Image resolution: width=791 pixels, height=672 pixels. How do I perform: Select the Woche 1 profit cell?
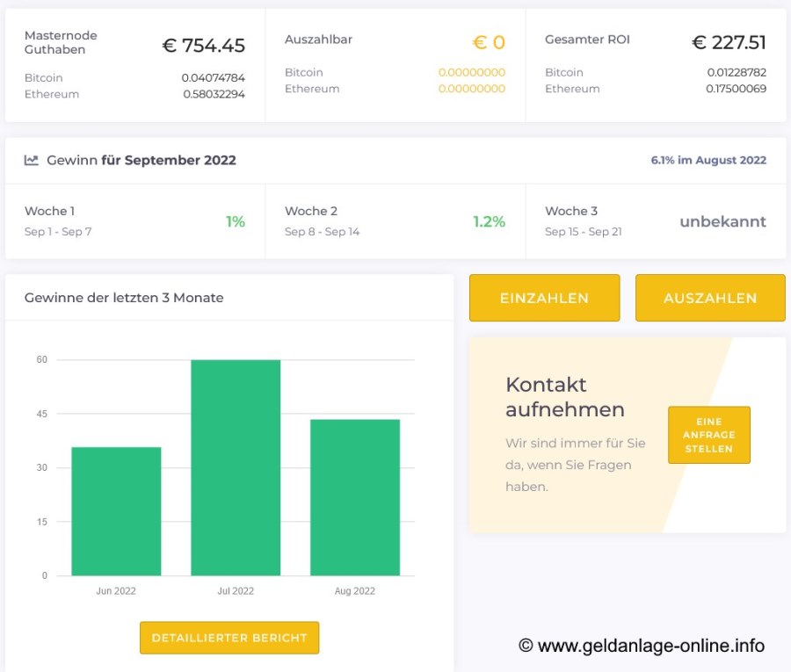[134, 221]
